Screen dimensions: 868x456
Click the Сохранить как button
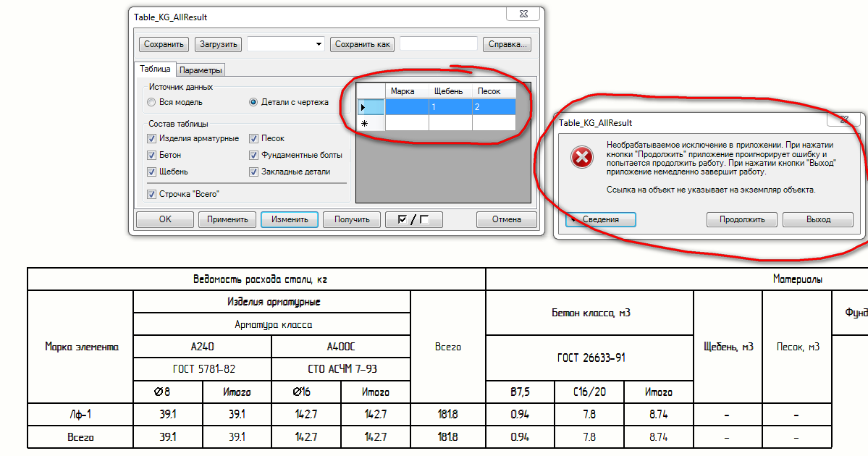(x=362, y=44)
